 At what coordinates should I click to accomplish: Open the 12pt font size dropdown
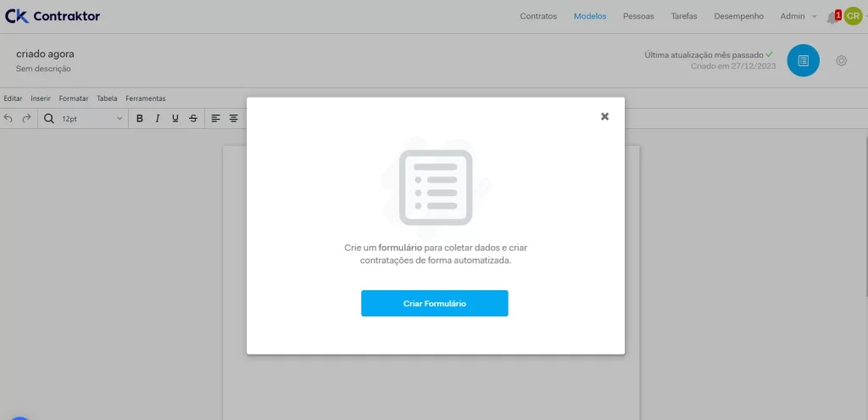92,119
